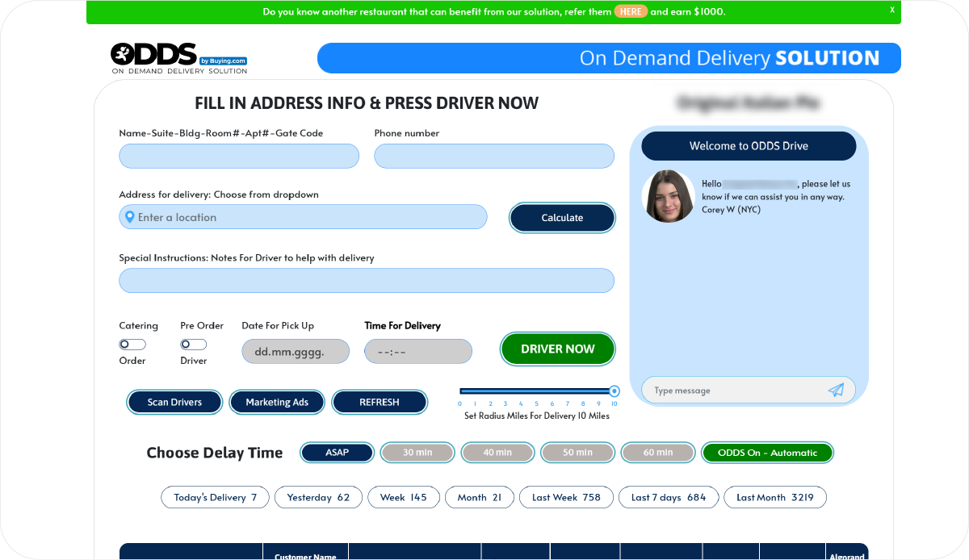Image resolution: width=969 pixels, height=560 pixels.
Task: Open Last 7 days 684 stats
Action: pos(669,498)
